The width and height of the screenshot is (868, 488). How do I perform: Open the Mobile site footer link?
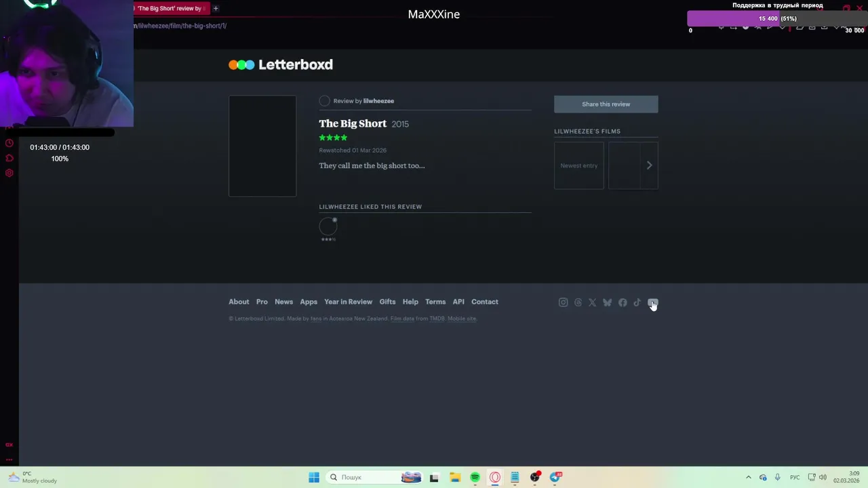coord(462,319)
